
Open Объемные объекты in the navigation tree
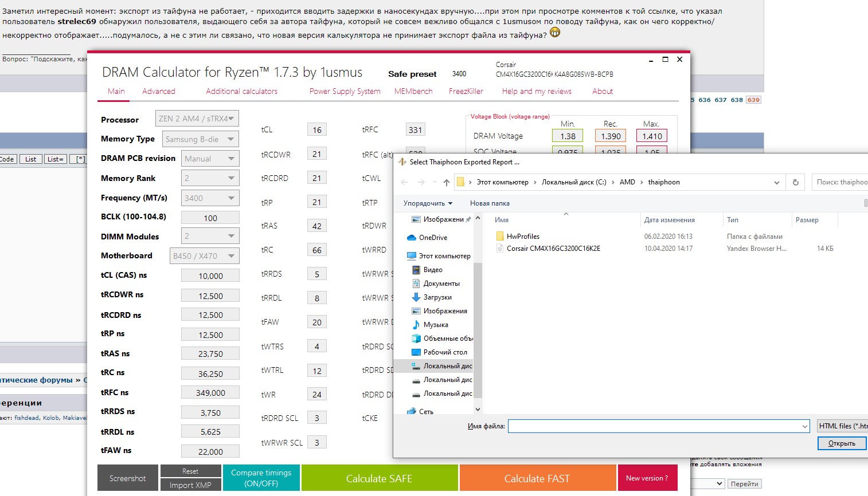click(442, 338)
